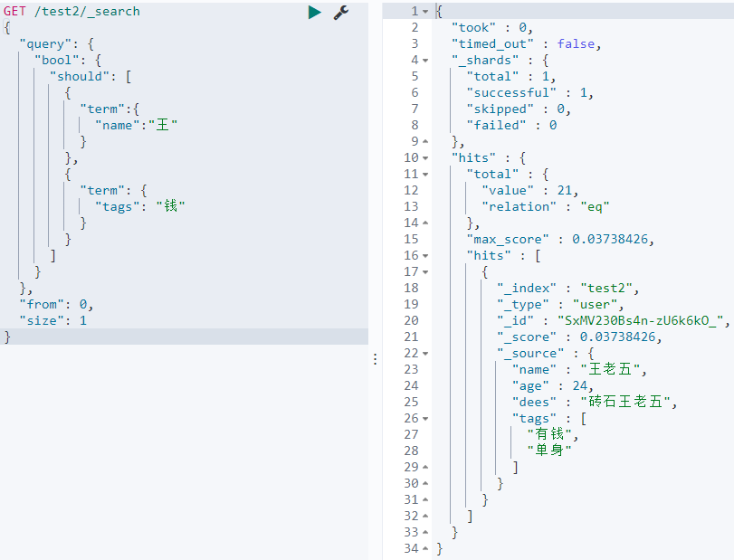This screenshot has height=560, width=734.
Task: Place cursor on "query" key
Action: tap(45, 44)
